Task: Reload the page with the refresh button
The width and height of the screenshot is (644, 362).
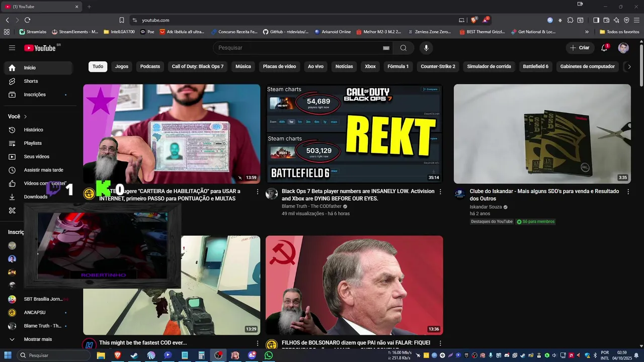Action: click(27, 20)
